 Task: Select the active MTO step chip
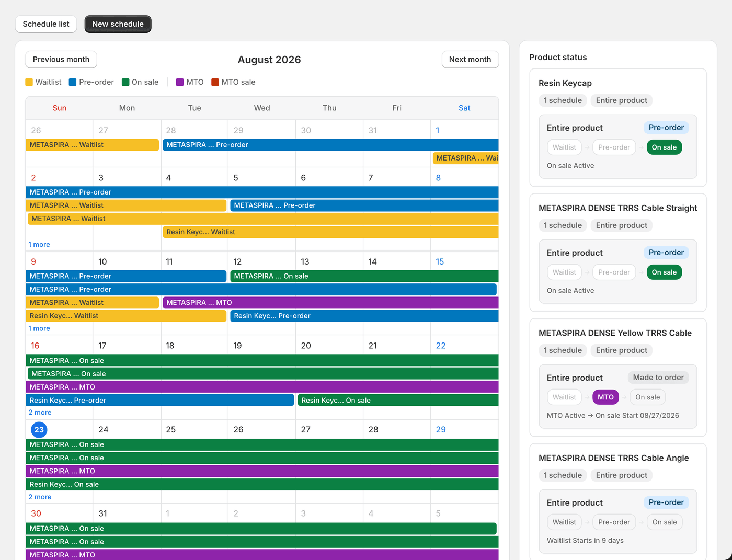point(605,397)
